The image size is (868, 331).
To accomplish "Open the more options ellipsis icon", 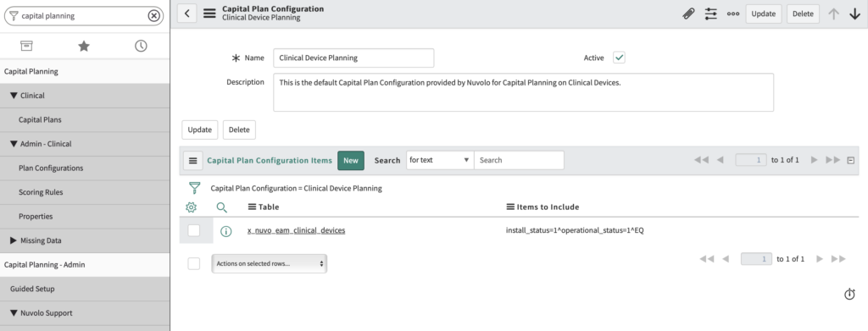I will point(733,14).
